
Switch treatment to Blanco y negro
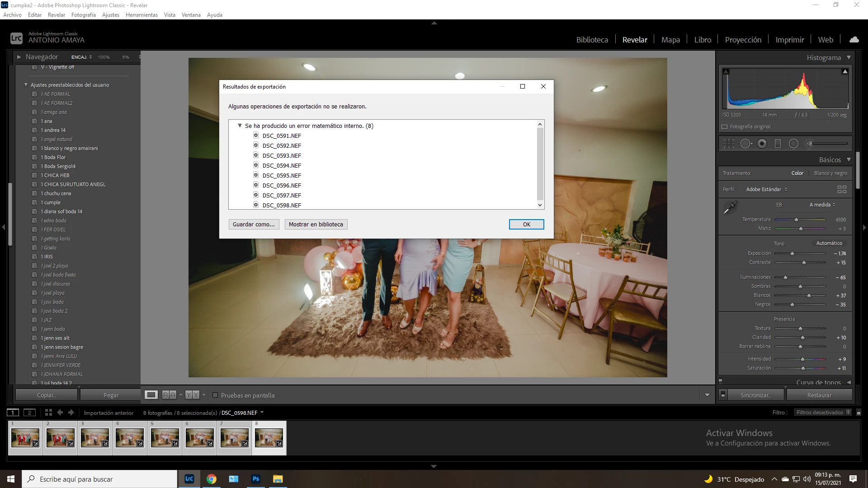coord(830,173)
